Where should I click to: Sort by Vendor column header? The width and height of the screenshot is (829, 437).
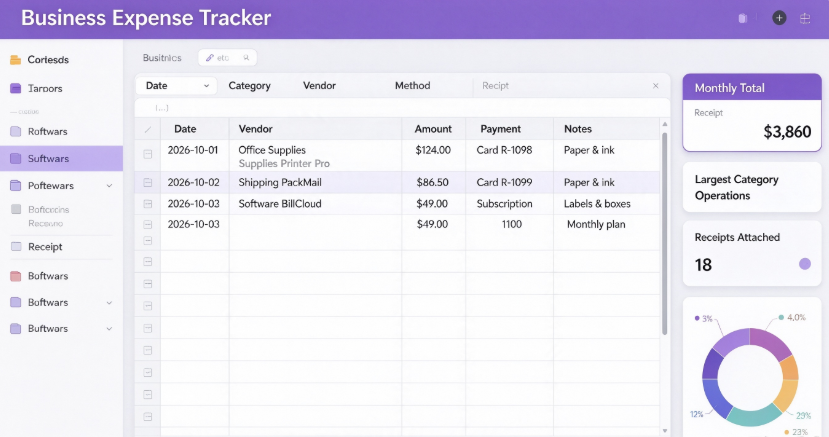[x=255, y=129]
